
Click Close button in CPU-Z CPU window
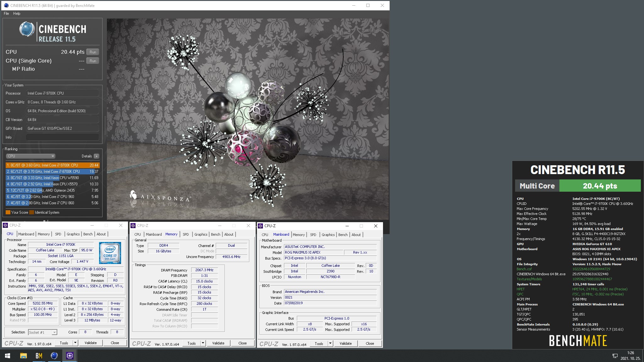[x=115, y=343]
